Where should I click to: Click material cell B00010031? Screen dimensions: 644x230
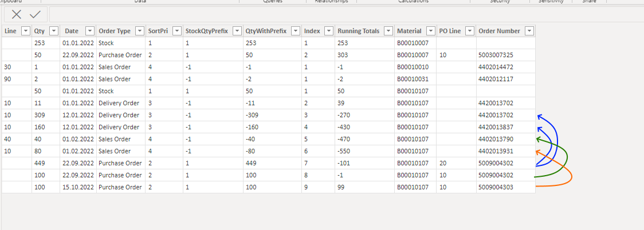point(415,79)
